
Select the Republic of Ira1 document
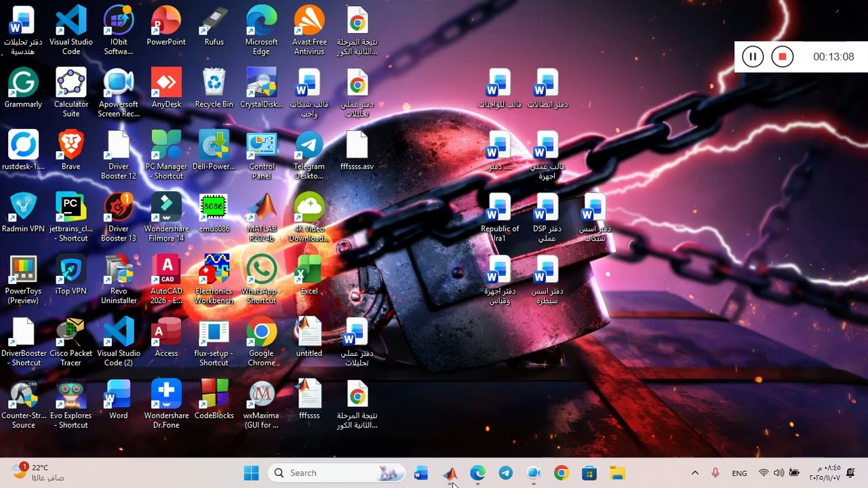500,218
